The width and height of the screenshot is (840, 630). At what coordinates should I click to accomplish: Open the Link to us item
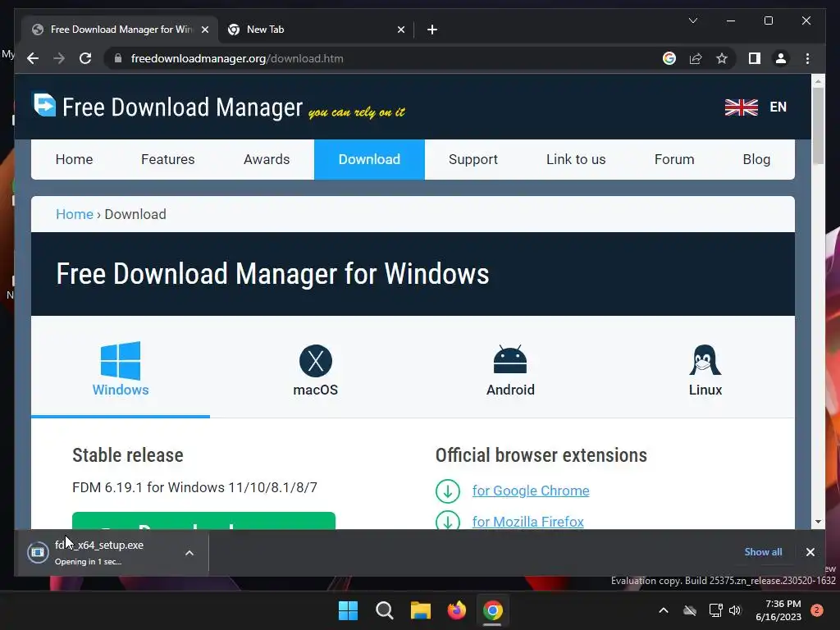click(x=576, y=159)
